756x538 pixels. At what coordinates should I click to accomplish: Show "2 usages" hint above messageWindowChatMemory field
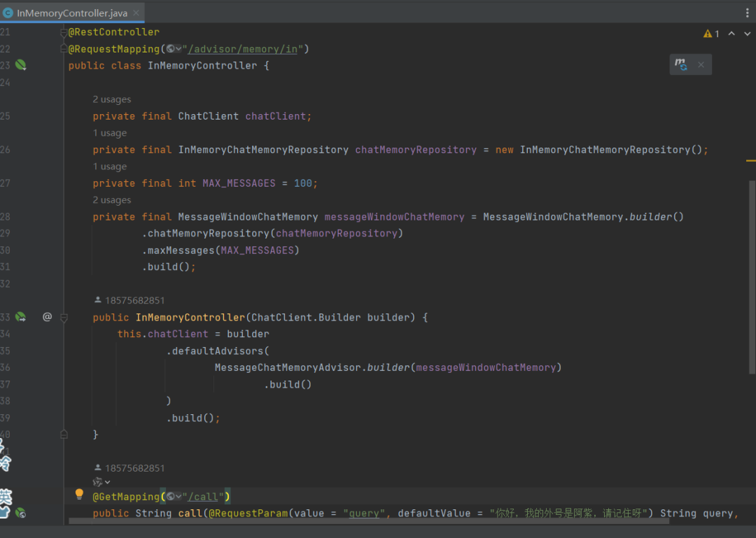point(112,199)
